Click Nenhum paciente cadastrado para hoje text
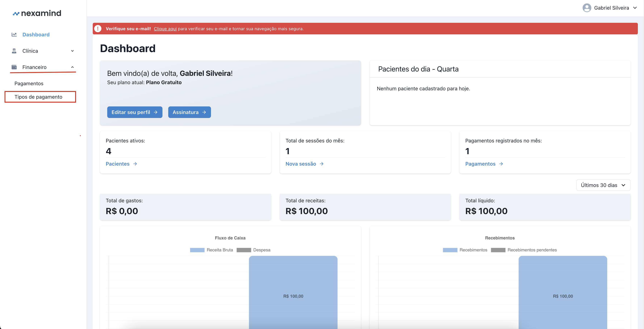The image size is (644, 329). coord(423,89)
